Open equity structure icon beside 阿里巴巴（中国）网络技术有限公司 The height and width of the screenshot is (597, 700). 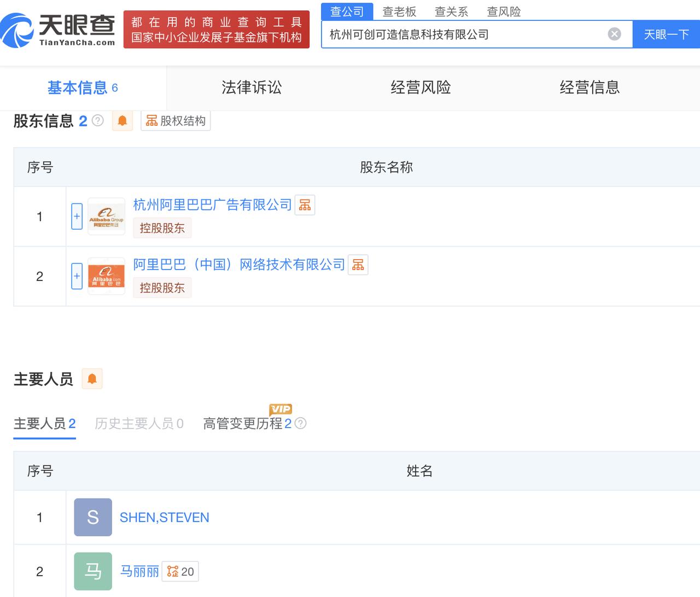pyautogui.click(x=358, y=265)
